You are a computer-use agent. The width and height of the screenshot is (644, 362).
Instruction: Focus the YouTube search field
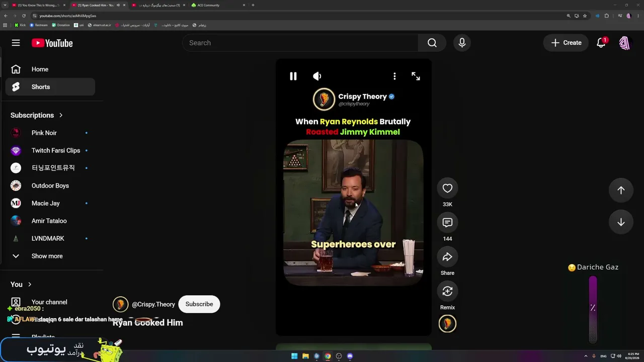tap(300, 43)
